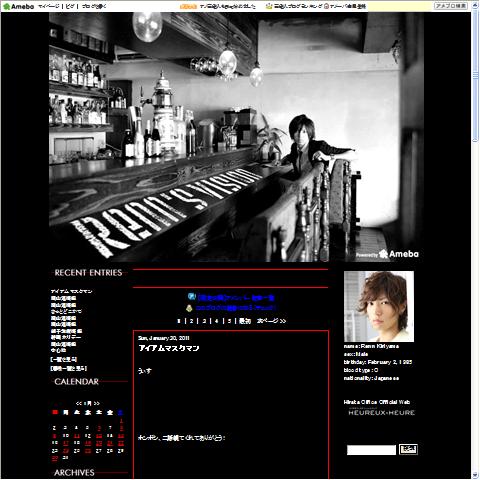Click the scroll down arrow of the scrollbar

click(x=475, y=474)
